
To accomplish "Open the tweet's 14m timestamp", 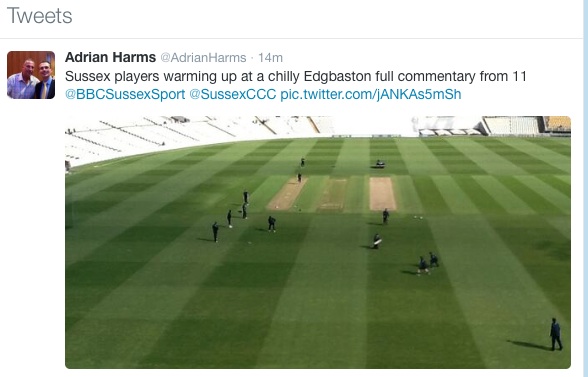I will (270, 58).
